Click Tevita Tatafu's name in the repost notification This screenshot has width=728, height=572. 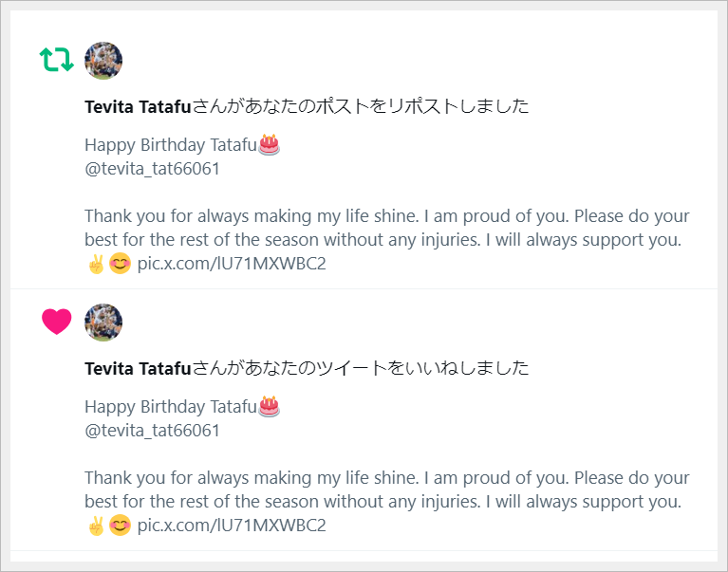tap(138, 106)
